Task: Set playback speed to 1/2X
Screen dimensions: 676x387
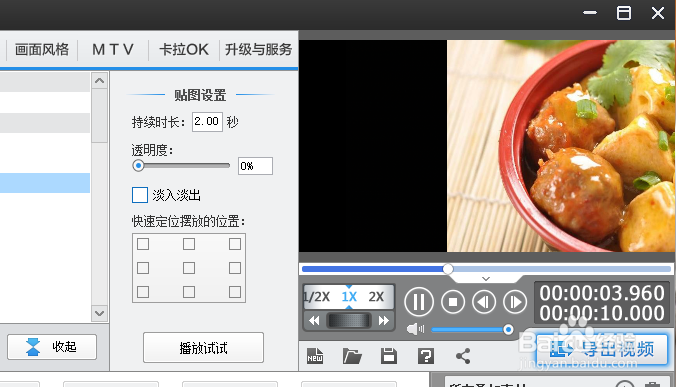Action: [317, 296]
